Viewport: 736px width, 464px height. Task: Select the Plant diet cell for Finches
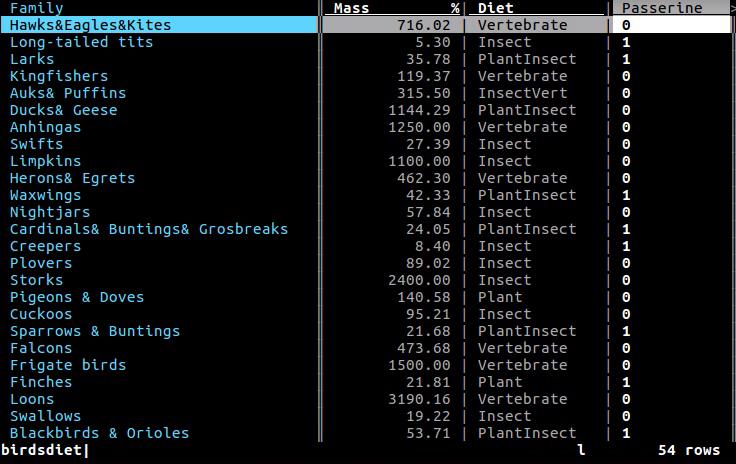[x=500, y=382]
